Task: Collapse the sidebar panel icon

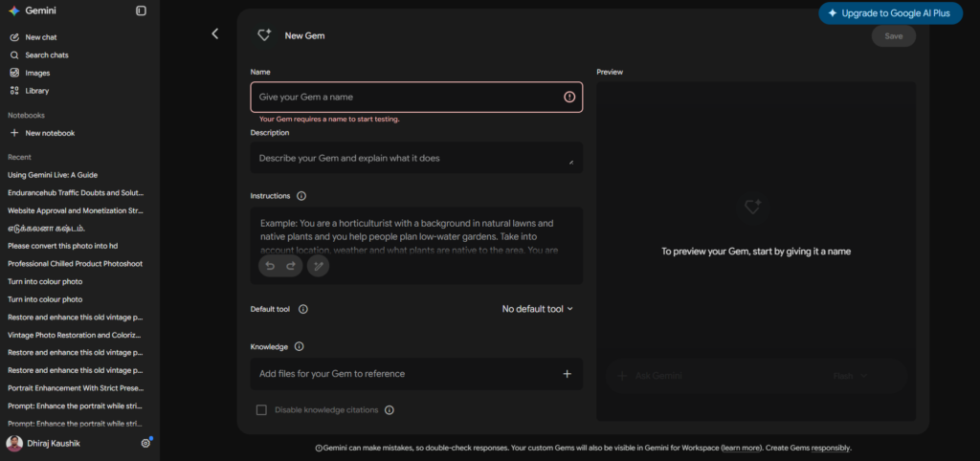Action: (x=142, y=11)
